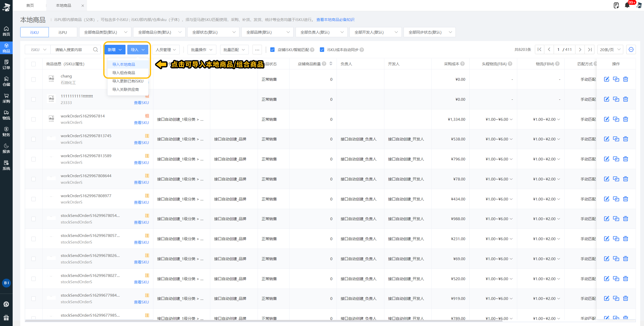The width and height of the screenshot is (644, 326).
Task: Open the 商品 sidebar section
Action: pyautogui.click(x=6, y=48)
